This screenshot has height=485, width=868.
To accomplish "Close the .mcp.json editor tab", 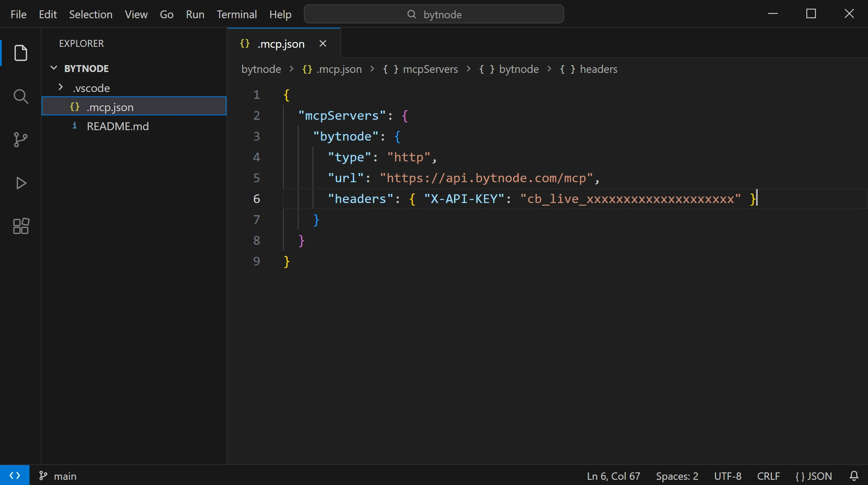I will 323,43.
